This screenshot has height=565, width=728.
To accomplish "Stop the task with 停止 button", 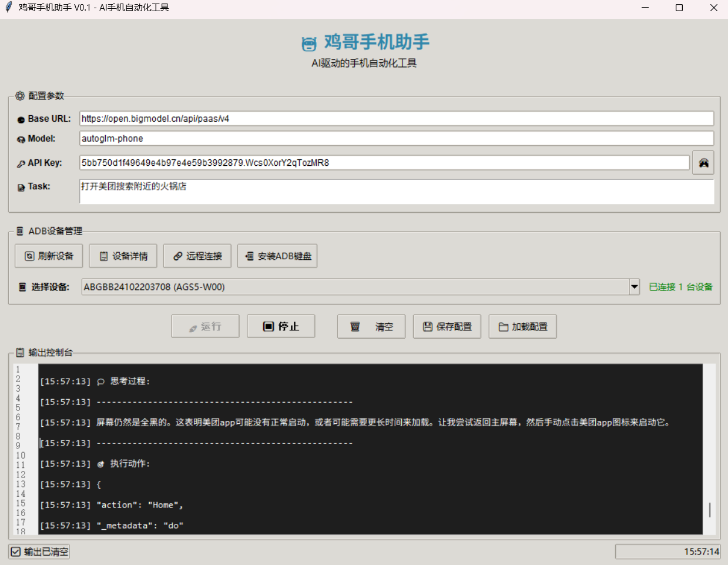I will point(281,326).
